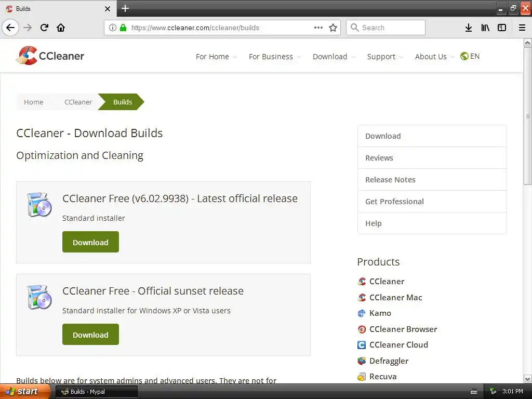Click the tray icon beside the clock
Viewport: 532px width, 399px height.
click(493, 392)
